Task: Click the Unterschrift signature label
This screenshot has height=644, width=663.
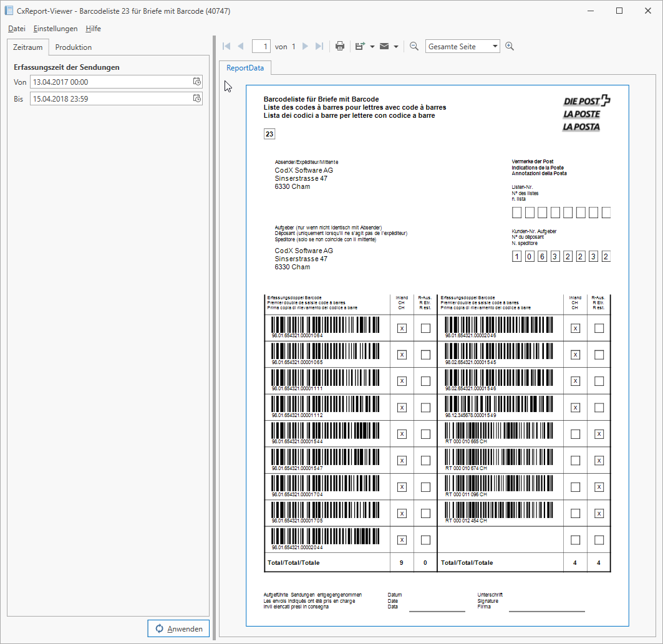Action: (x=490, y=595)
